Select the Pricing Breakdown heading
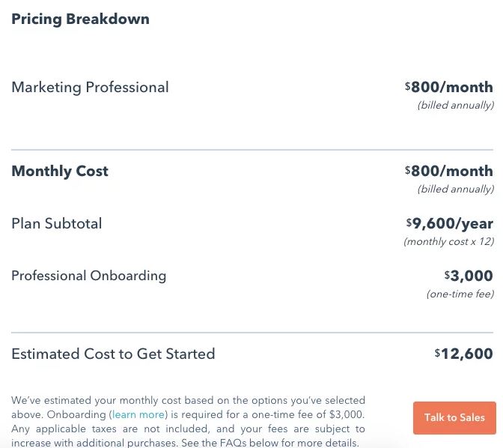This screenshot has height=448, width=503. (80, 19)
